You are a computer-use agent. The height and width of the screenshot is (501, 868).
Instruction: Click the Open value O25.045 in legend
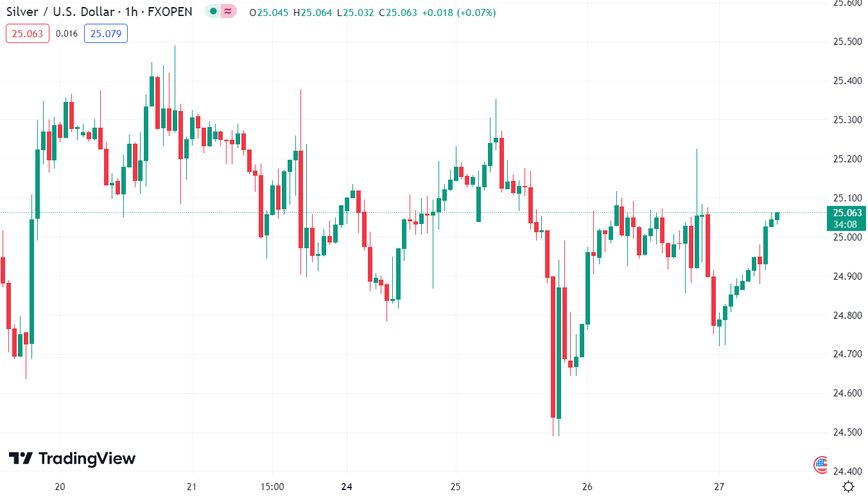pos(269,12)
